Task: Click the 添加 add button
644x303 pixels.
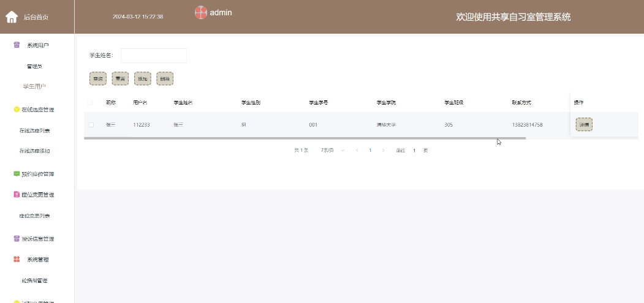Action: (143, 79)
